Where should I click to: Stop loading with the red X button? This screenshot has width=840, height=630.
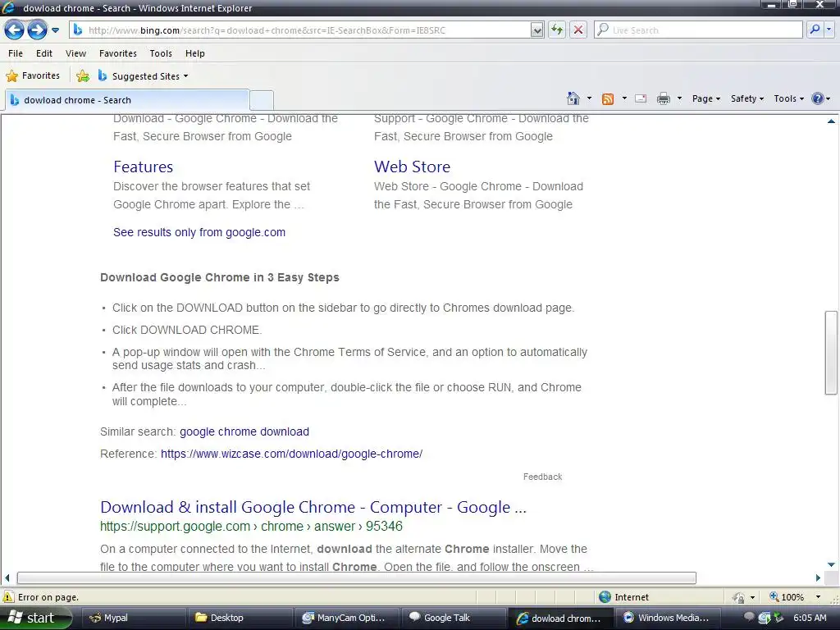pos(578,30)
